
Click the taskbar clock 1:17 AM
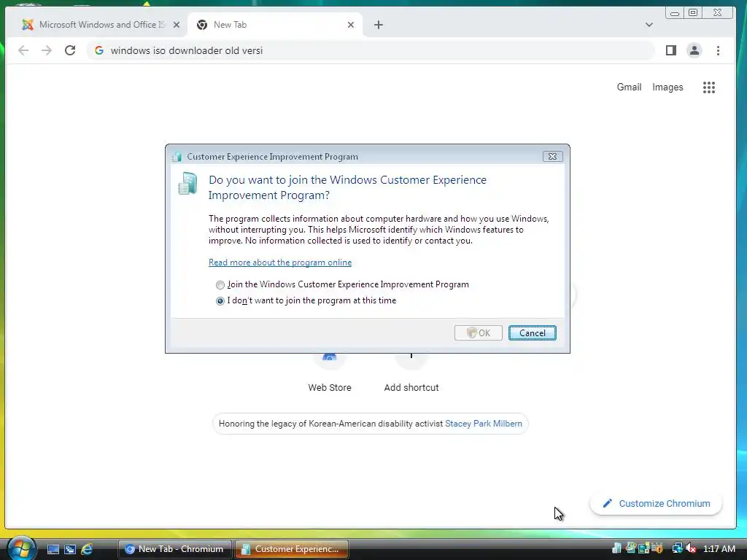click(719, 549)
